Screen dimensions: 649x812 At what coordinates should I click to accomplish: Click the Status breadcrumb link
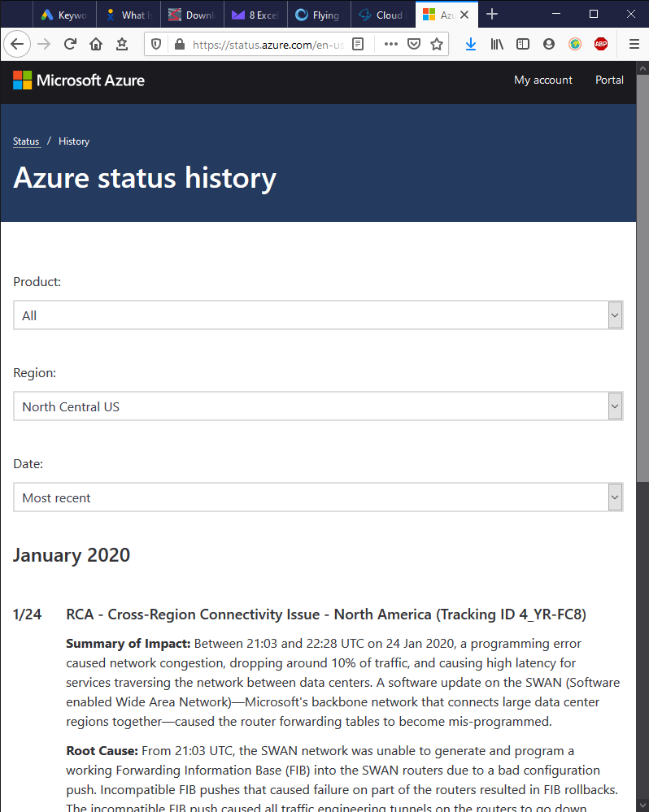26,141
